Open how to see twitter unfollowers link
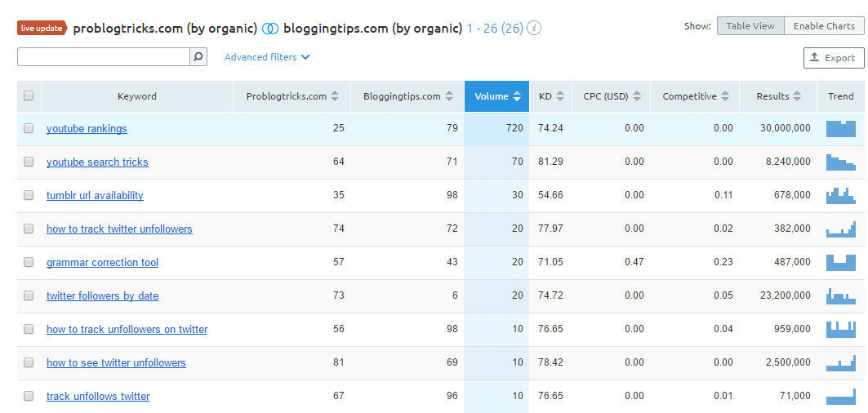Viewport: 868px width, 413px height. 116,362
